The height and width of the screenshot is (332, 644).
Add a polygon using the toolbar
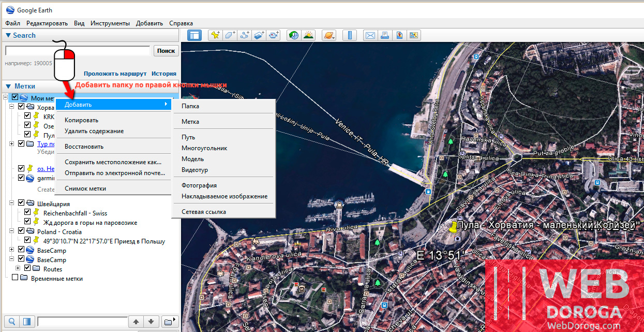(230, 35)
